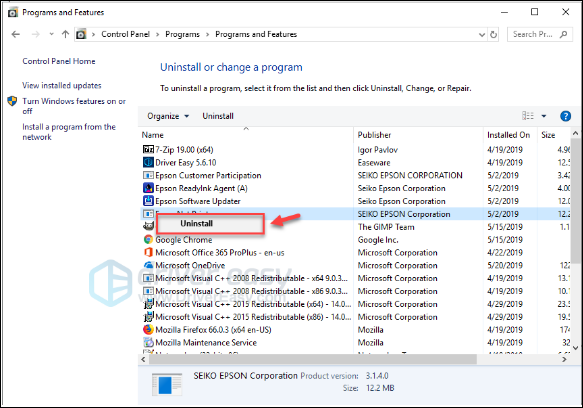The width and height of the screenshot is (583, 408).
Task: Select Microsoft Office 365 ProPlus - en-us
Action: point(220,253)
